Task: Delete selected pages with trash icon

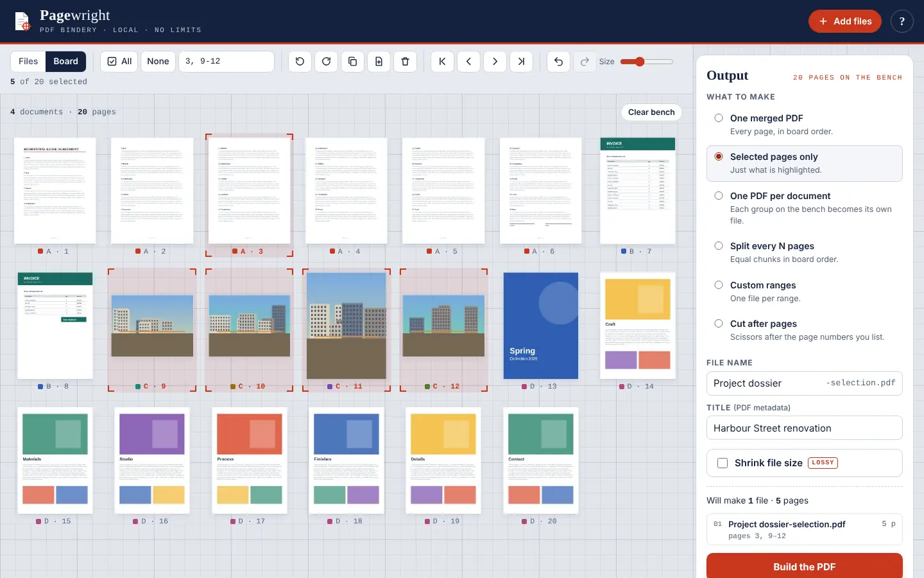Action: tap(405, 62)
